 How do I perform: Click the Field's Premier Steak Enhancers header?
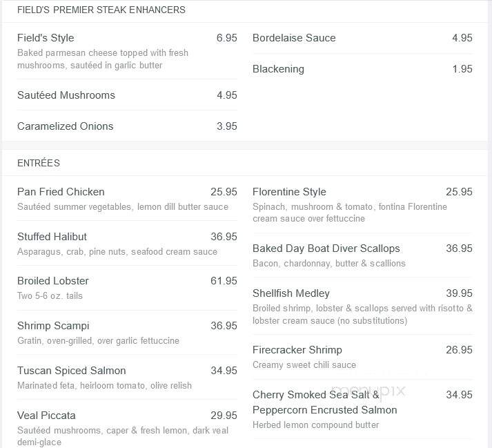pyautogui.click(x=101, y=10)
